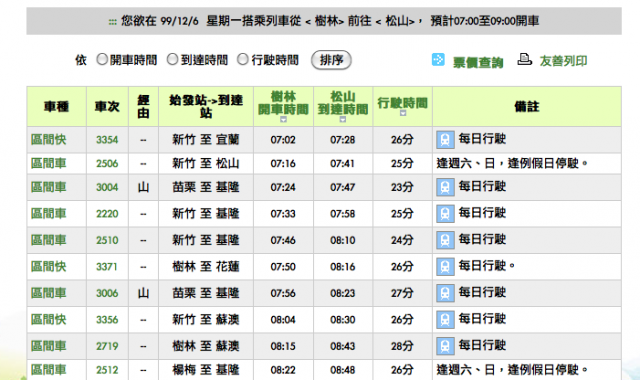Click travel time 28分
This screenshot has height=380, width=640.
(402, 346)
